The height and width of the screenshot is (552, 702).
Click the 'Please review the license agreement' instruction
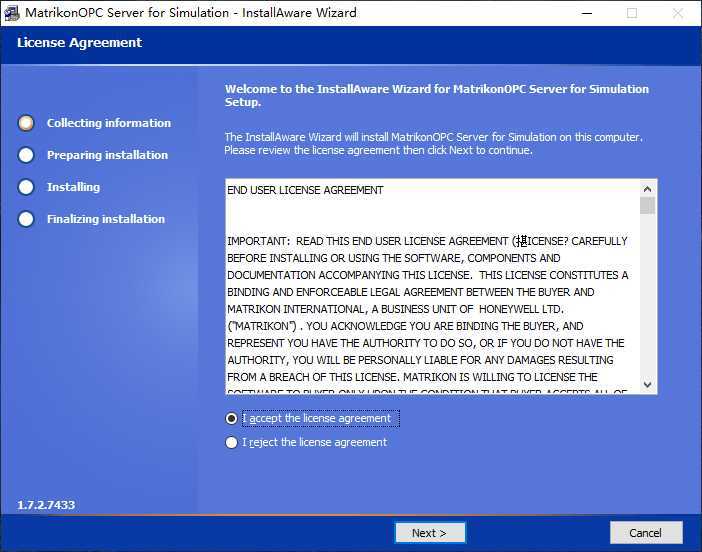378,150
